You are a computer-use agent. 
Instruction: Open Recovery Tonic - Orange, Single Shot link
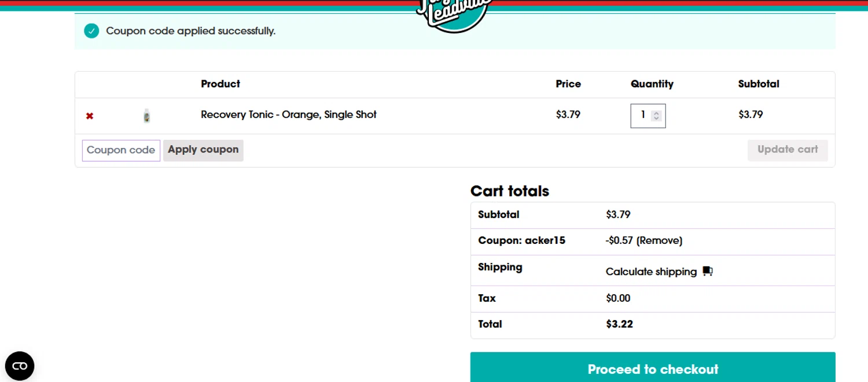click(x=289, y=114)
